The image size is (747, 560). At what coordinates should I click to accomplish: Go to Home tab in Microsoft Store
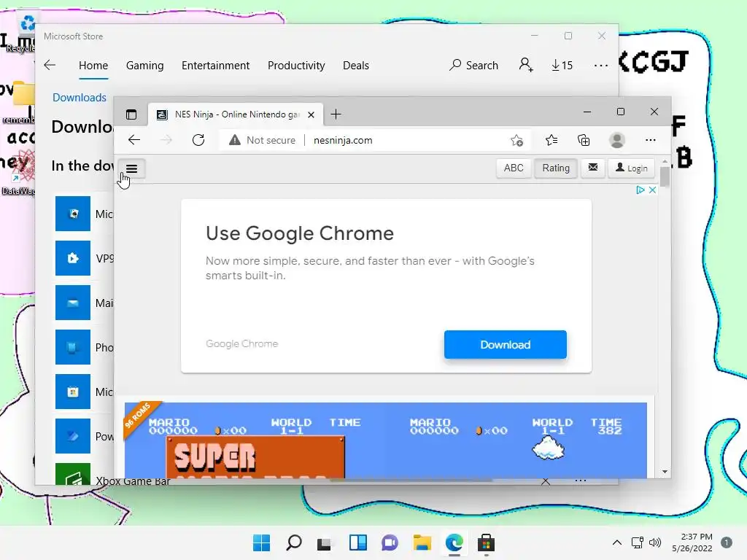93,65
